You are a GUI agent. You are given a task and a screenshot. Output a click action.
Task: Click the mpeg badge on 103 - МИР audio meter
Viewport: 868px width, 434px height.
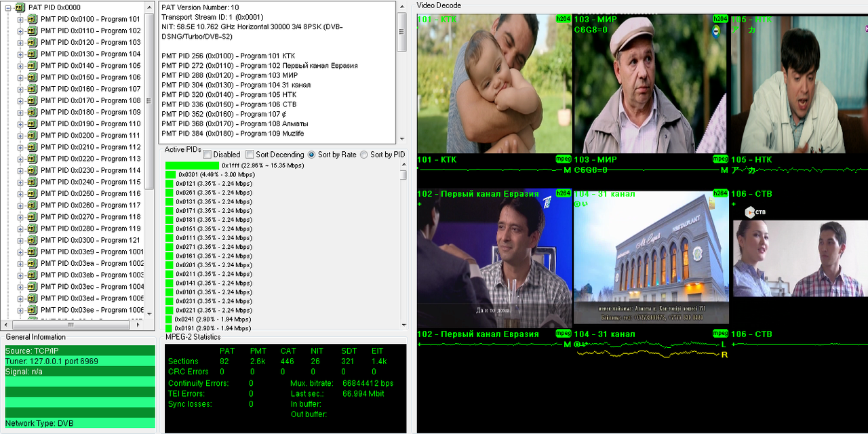(x=720, y=159)
